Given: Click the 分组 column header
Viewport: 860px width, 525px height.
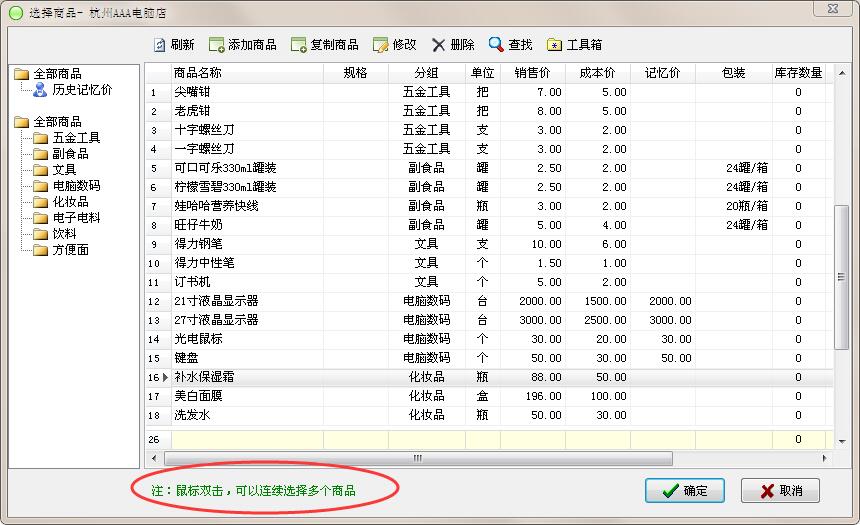Looking at the screenshot, I should [x=427, y=73].
